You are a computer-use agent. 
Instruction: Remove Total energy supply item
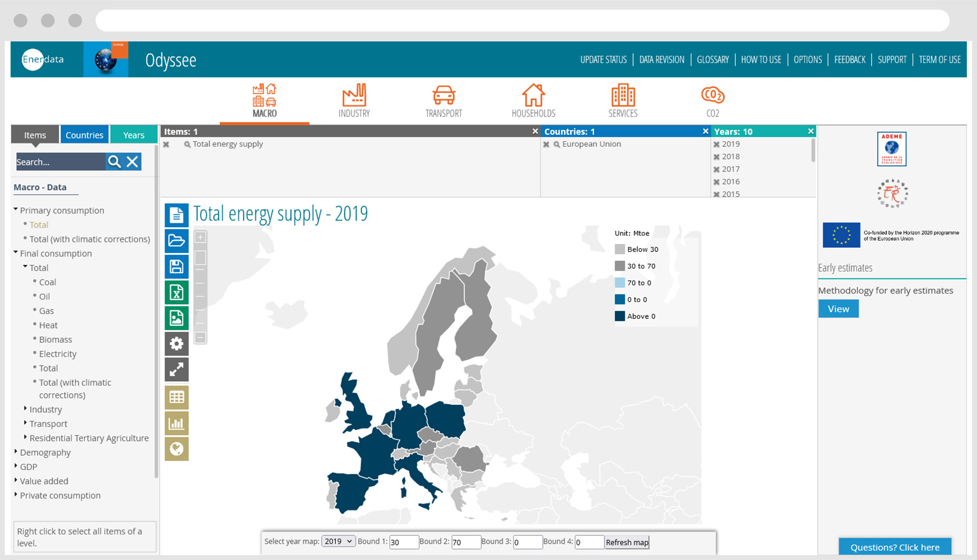166,145
